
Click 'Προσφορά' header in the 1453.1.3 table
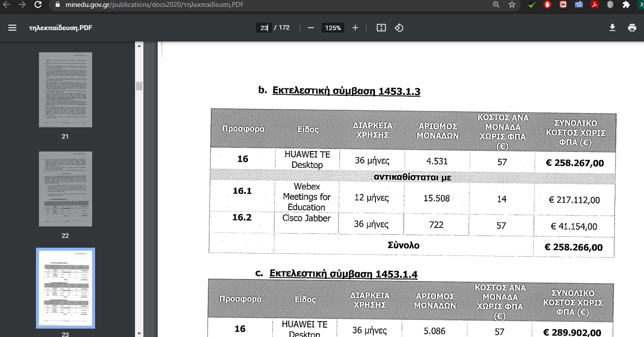pos(243,129)
